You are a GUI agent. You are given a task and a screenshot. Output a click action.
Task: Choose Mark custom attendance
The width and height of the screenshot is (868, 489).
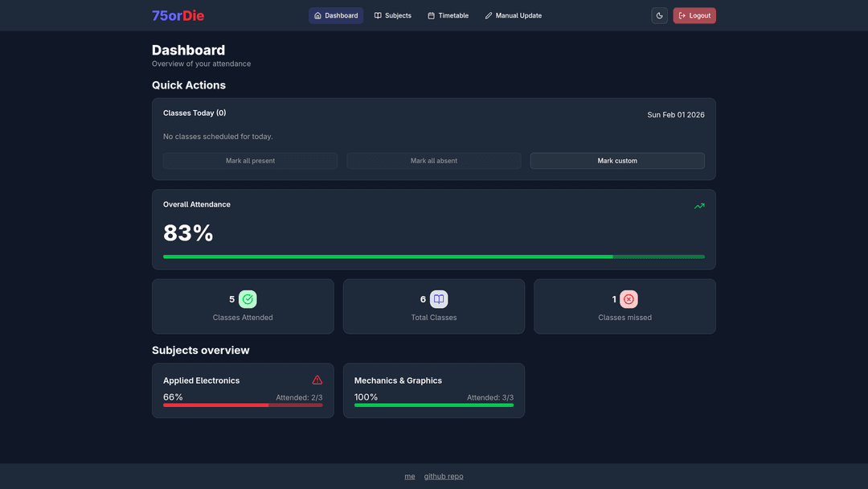[617, 161]
